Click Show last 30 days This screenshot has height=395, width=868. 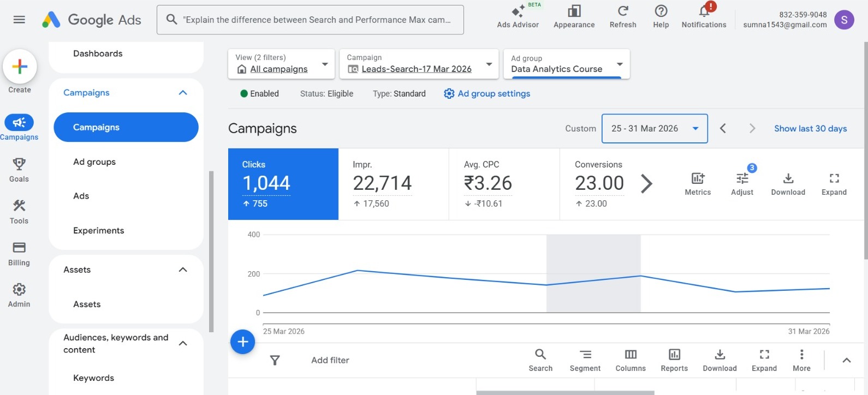810,129
